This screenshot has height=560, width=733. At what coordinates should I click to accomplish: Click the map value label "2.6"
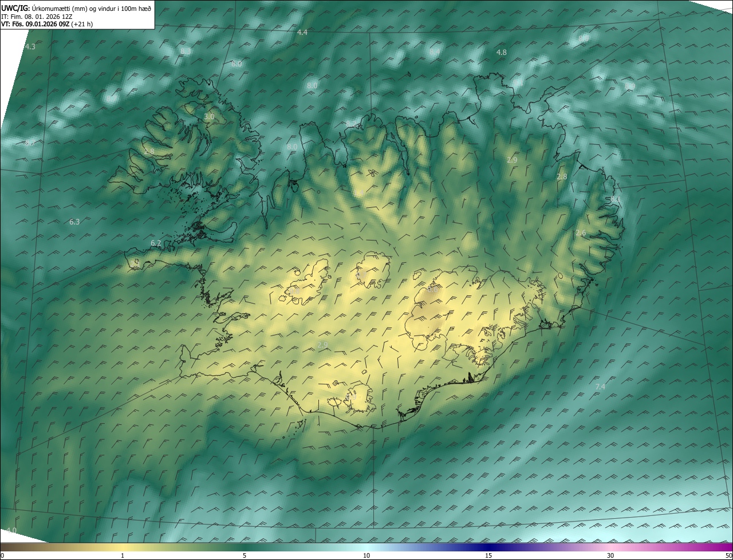pyautogui.click(x=581, y=233)
